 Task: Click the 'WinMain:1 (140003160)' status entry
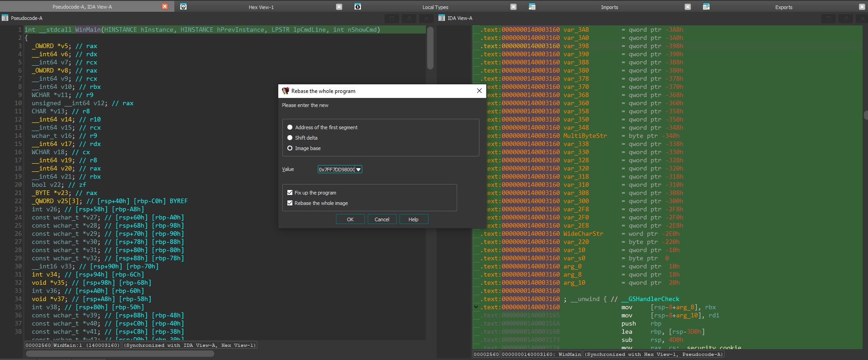tap(86, 345)
